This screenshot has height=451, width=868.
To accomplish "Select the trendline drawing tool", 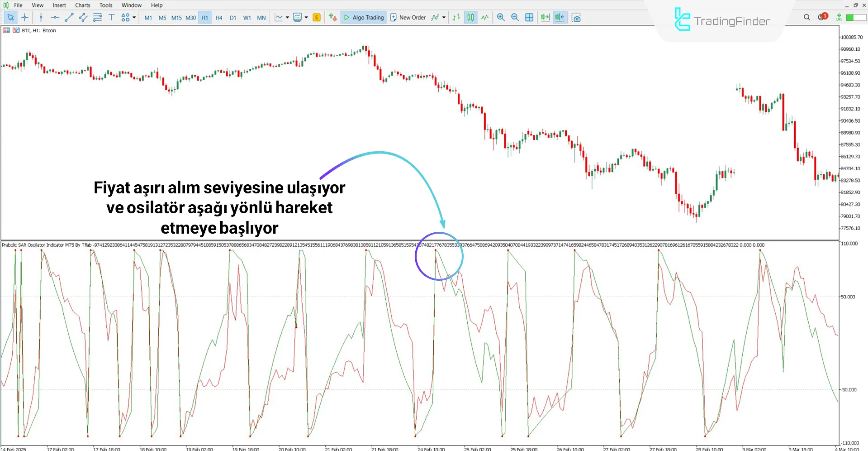I will click(69, 18).
